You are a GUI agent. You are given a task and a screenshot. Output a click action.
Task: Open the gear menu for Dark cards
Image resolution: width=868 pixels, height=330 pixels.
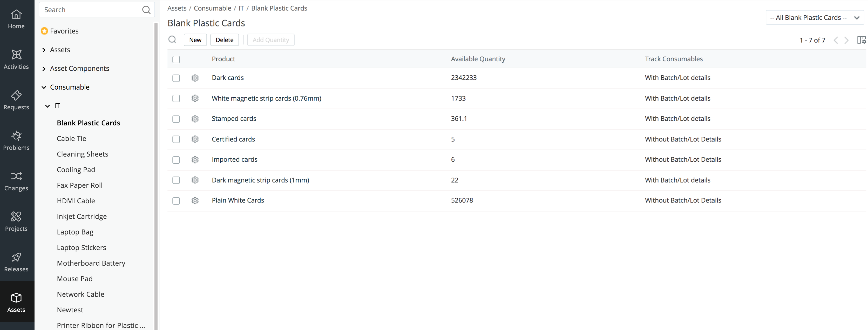195,78
